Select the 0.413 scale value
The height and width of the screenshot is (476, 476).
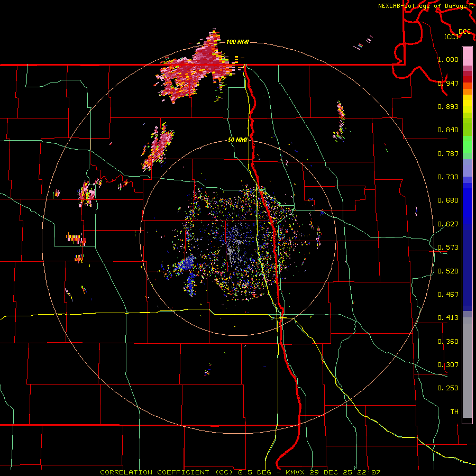(448, 318)
